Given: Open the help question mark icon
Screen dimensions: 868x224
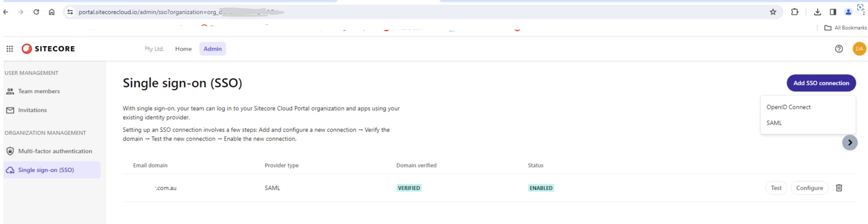Looking at the screenshot, I should tap(839, 49).
